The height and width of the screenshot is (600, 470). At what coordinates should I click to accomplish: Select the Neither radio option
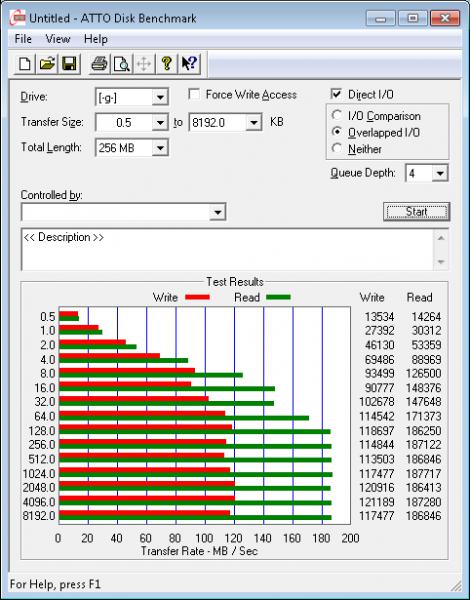pyautogui.click(x=337, y=148)
